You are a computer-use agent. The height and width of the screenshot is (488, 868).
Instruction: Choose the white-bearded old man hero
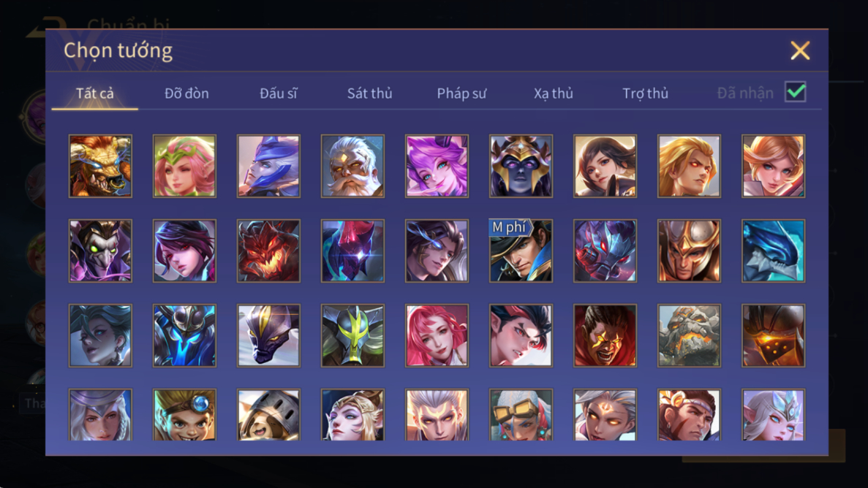tap(352, 166)
